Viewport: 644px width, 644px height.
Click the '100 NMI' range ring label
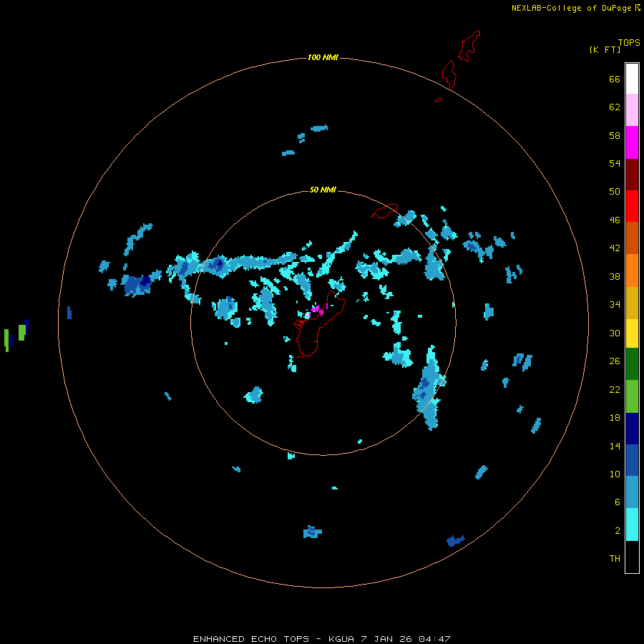click(x=323, y=57)
